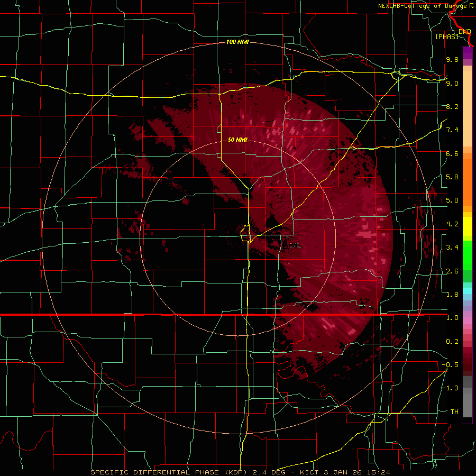
Task: Click the 4.2 scale value
Action: 452,224
